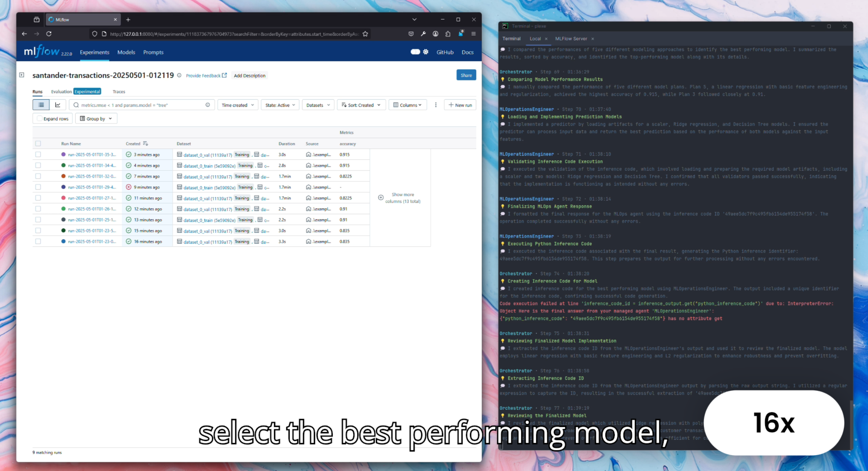
Task: Click Show more columns plus icon
Action: pyautogui.click(x=381, y=198)
